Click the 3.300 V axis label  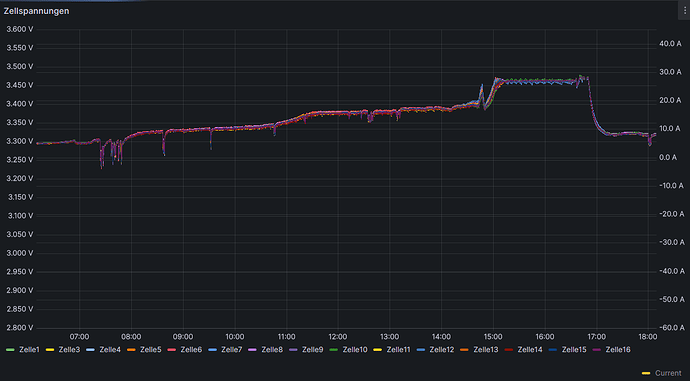pyautogui.click(x=19, y=141)
